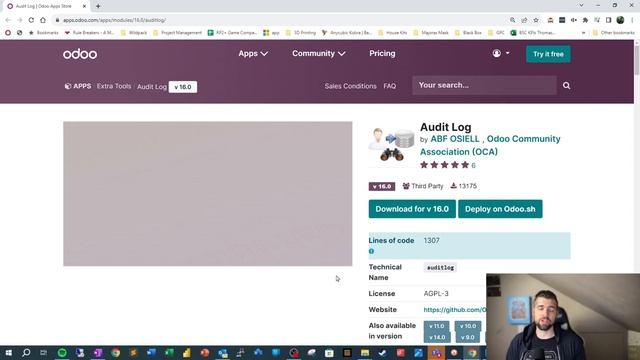Open the Chrome tab search chevron
This screenshot has height=360, width=640.
tap(581, 5)
